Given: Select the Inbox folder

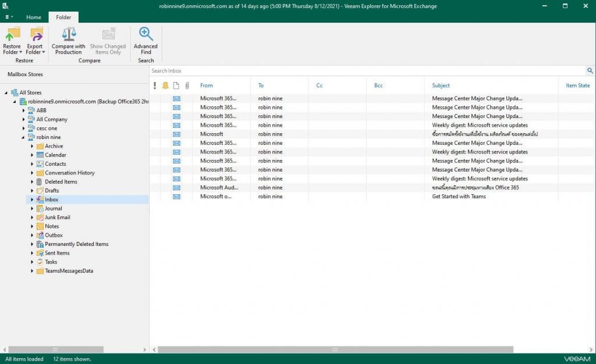Looking at the screenshot, I should [51, 199].
